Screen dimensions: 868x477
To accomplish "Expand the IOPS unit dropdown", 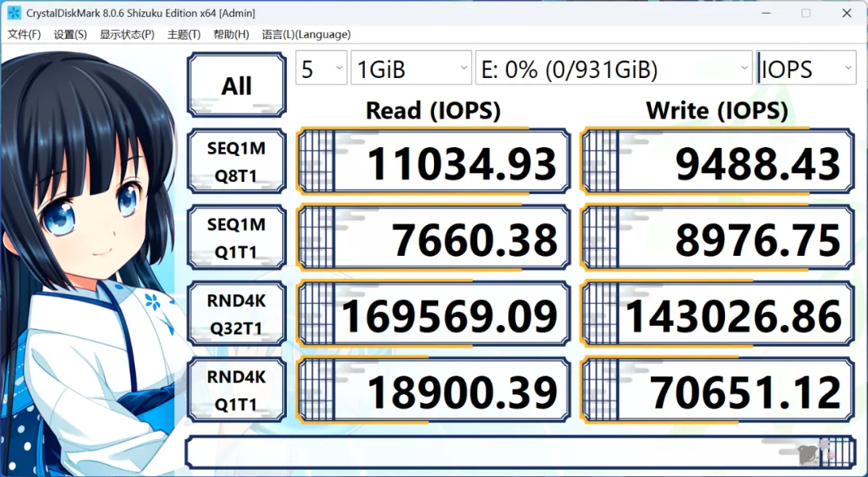I will click(806, 68).
